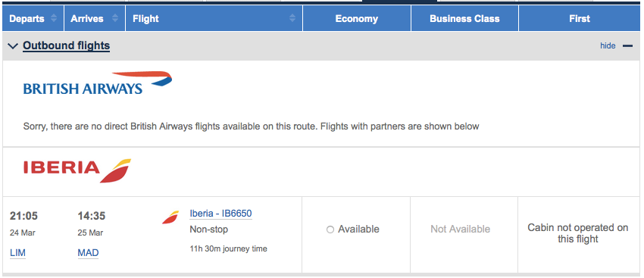This screenshot has width=644, height=278.
Task: Click the First column header
Action: (x=580, y=18)
